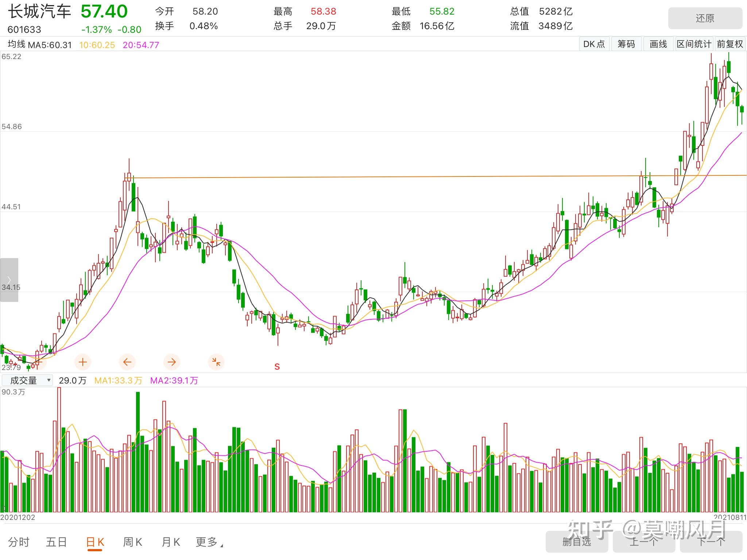This screenshot has width=747, height=560.
Task: Switch to 五日 chart tab
Action: [57, 542]
